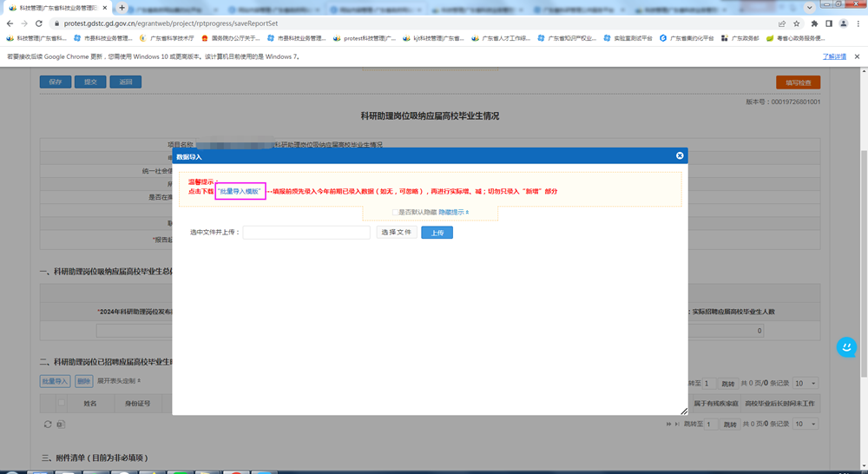Image resolution: width=868 pixels, height=474 pixels.
Task: Open the lower pager page-size dropdown showing 10
Action: 806,424
